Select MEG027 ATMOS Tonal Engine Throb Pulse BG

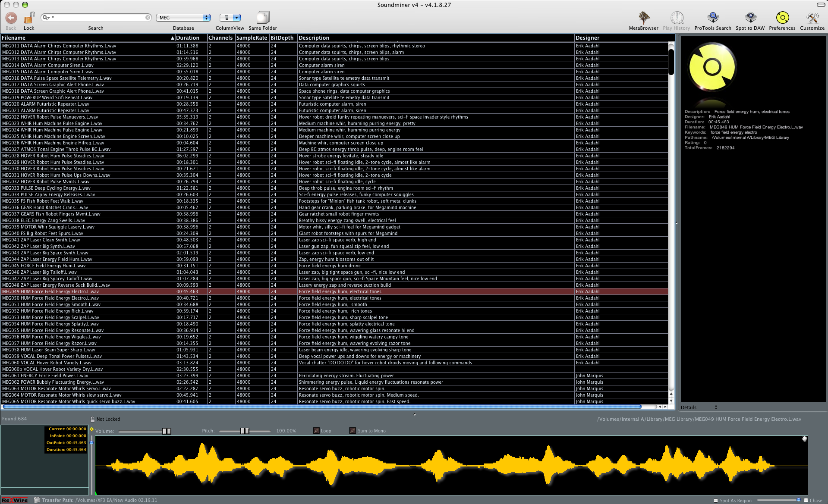[334, 149]
